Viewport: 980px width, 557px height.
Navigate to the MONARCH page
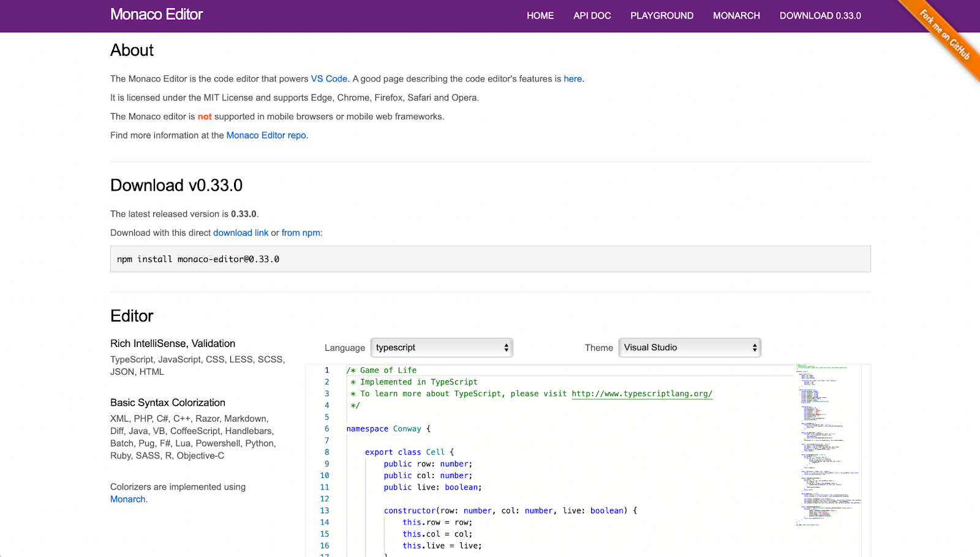coord(736,16)
